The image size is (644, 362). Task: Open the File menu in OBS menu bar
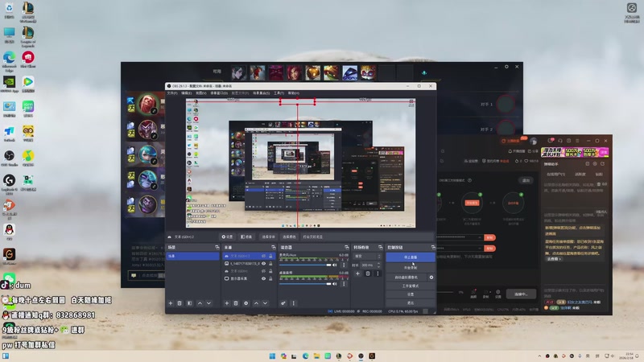coord(171,93)
